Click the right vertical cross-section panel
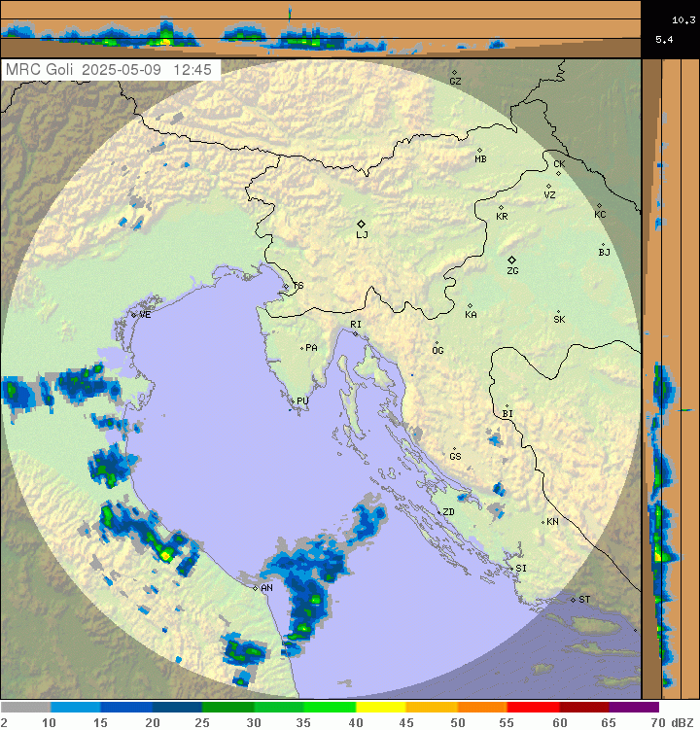This screenshot has height=730, width=700. pos(671,378)
